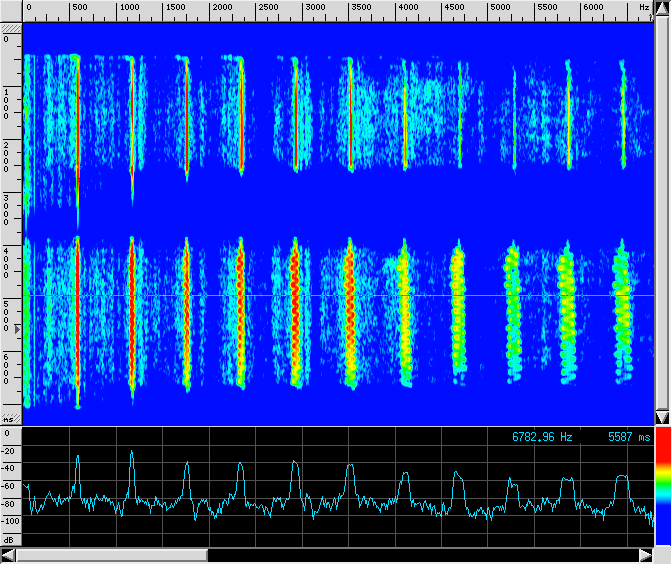Click the empty horizontal scrollbar track right of thumb
Screen dimensions: 671x564
(420, 555)
